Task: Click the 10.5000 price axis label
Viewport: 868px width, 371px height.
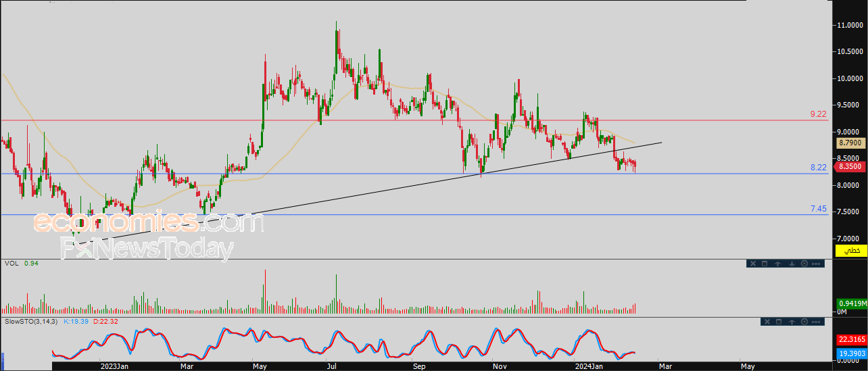Action: pos(851,51)
